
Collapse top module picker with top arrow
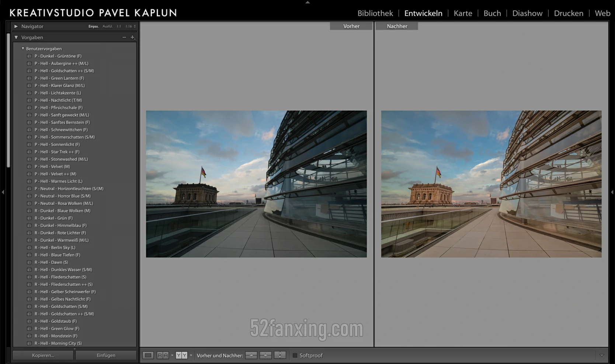tap(307, 2)
